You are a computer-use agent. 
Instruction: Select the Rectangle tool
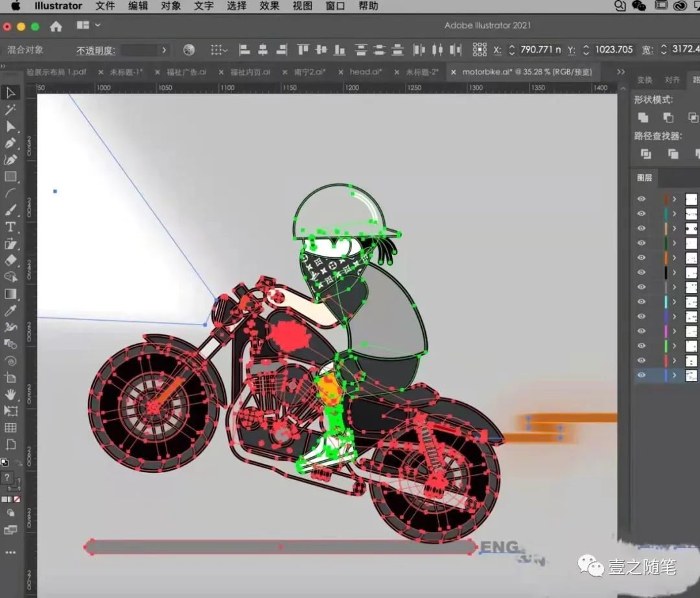coord(10,176)
